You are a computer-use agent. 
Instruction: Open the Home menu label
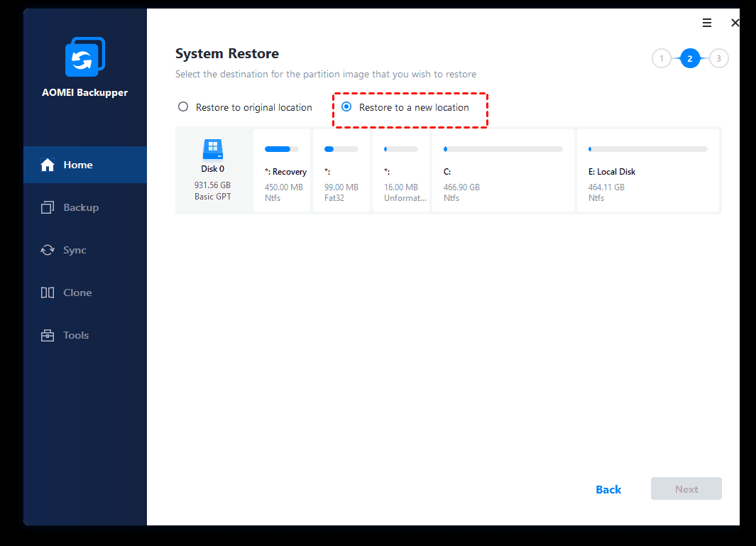(x=78, y=165)
